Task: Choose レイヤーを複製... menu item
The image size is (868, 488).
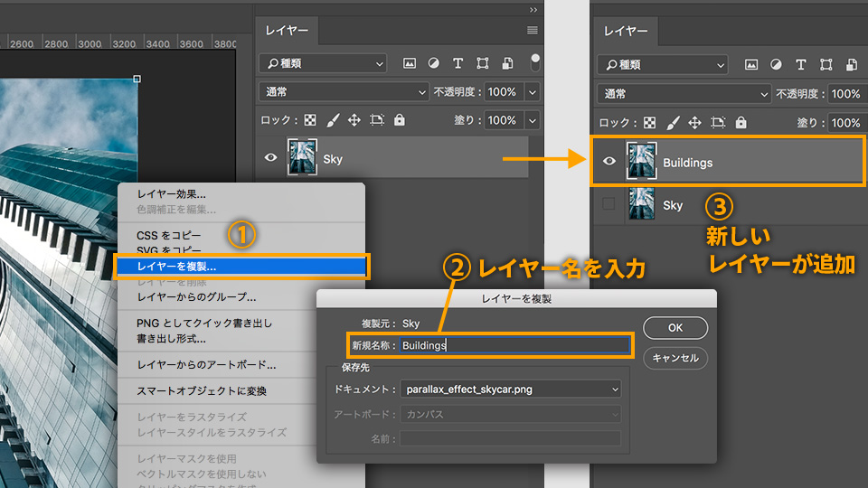Action: pyautogui.click(x=241, y=266)
